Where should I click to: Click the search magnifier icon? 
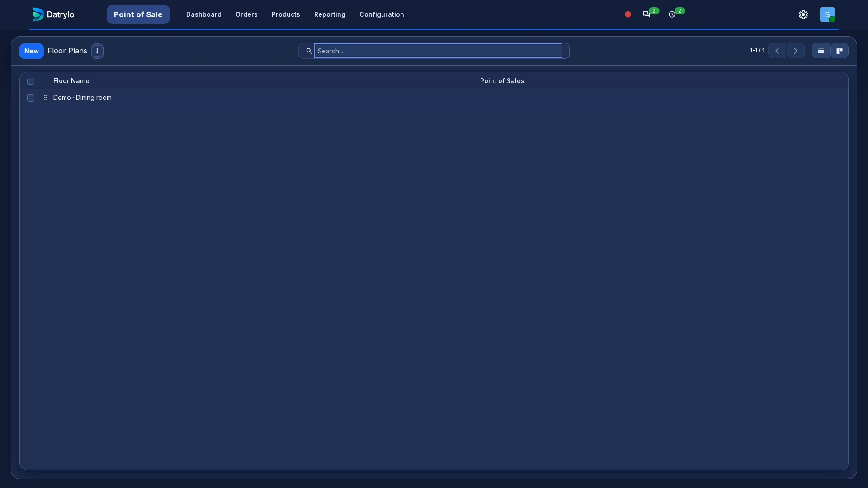pyautogui.click(x=309, y=51)
